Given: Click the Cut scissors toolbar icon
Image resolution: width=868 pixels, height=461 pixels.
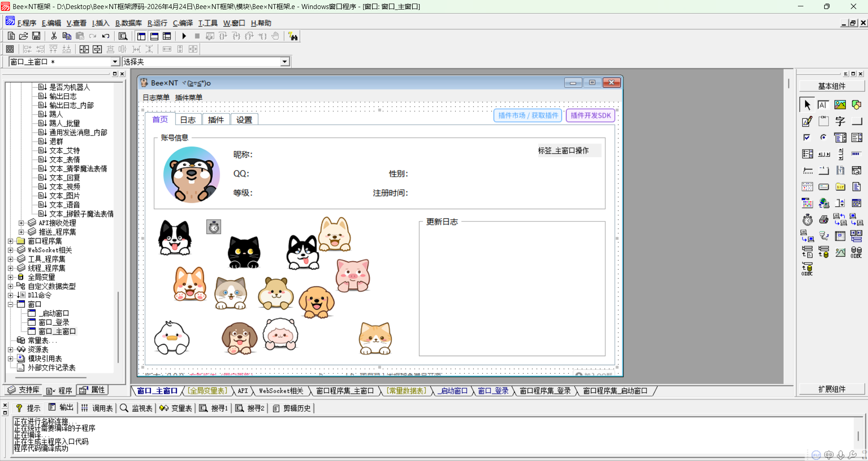Looking at the screenshot, I should 54,36.
